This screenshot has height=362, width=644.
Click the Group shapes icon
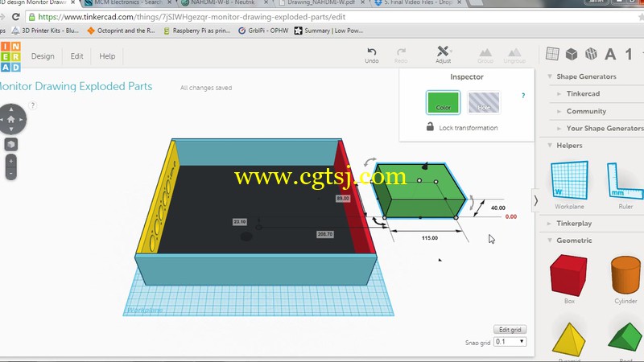[485, 52]
